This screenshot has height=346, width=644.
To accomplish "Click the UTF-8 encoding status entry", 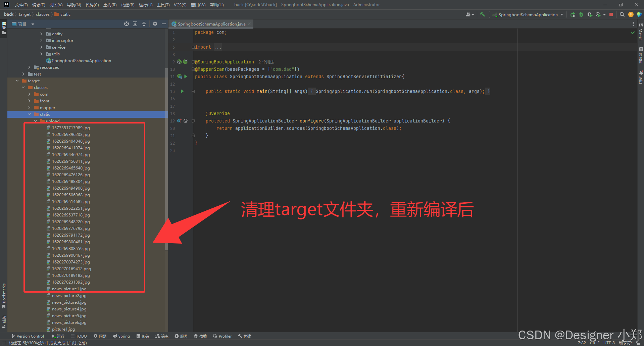I will click(609, 343).
